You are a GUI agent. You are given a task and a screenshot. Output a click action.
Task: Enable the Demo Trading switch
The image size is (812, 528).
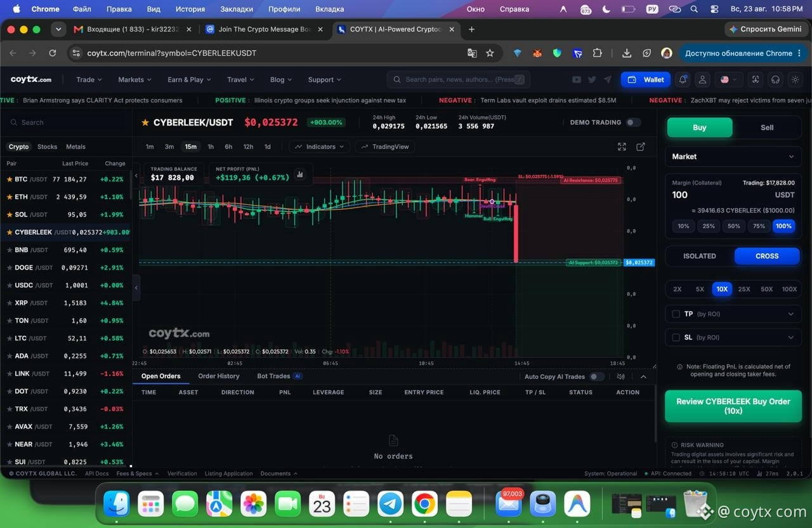(x=633, y=122)
